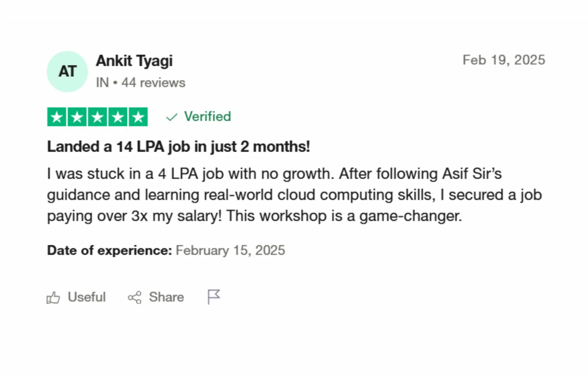Click the "44 reviews" count
This screenshot has width=588, height=375.
153,83
